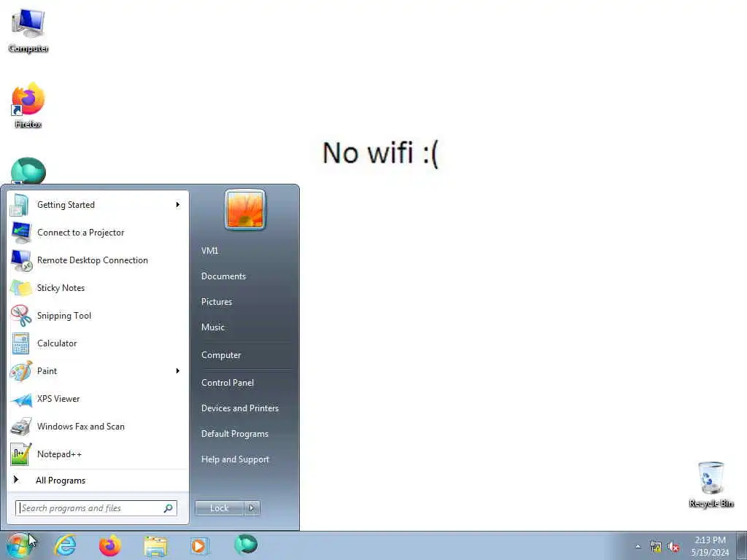
Task: Click the Connect to a Projector label
Action: 80,233
